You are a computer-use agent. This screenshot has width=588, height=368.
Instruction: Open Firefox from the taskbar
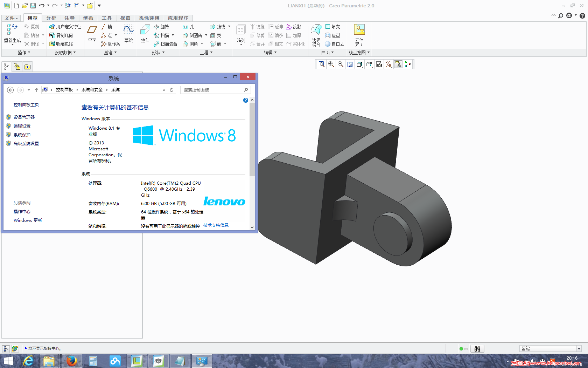pyautogui.click(x=71, y=361)
